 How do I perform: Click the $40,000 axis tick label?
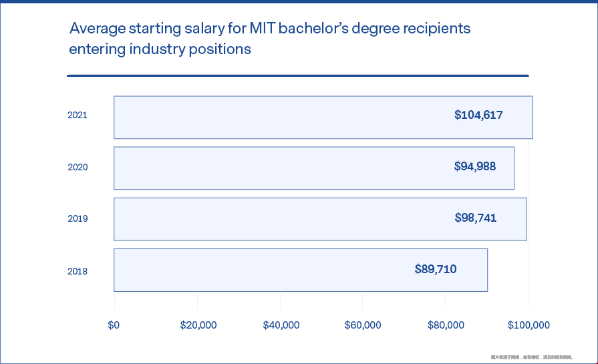coord(281,325)
